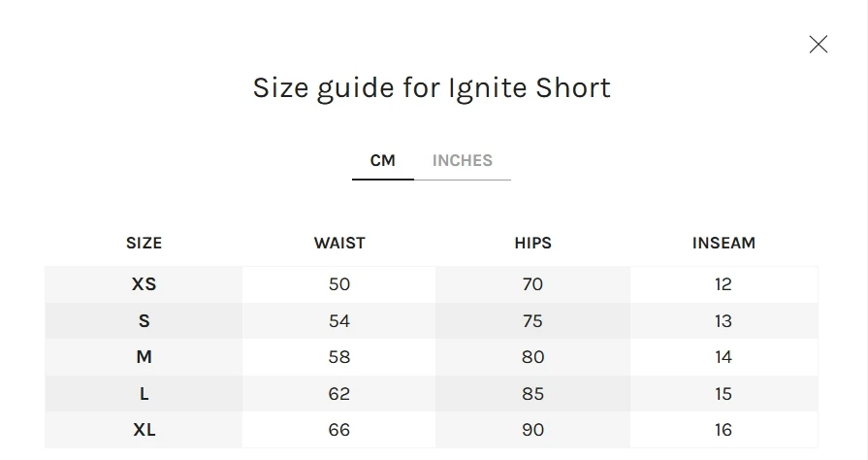Image resolution: width=868 pixels, height=460 pixels.
Task: Click the hips value 85 cell
Action: [x=532, y=394]
